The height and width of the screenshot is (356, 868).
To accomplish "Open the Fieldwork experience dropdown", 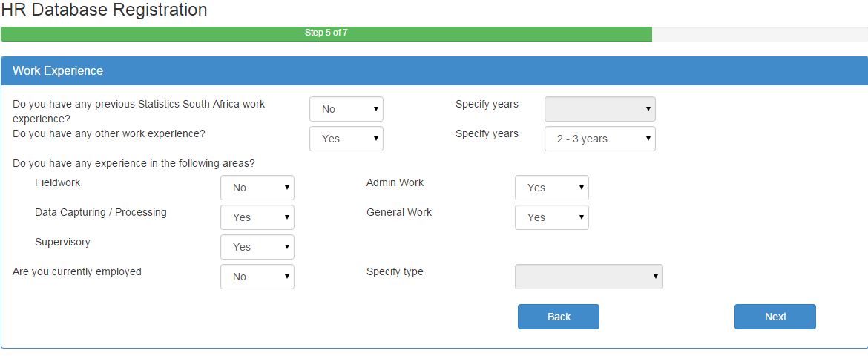I will pos(257,188).
